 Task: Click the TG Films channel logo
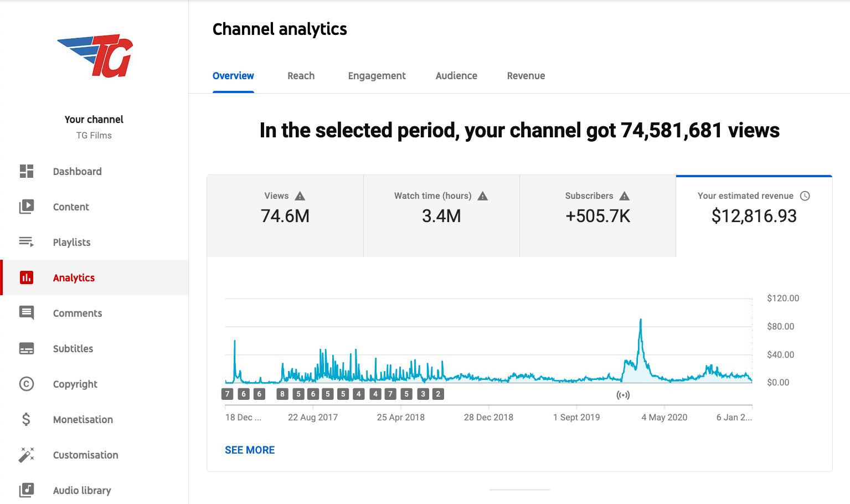pos(95,56)
